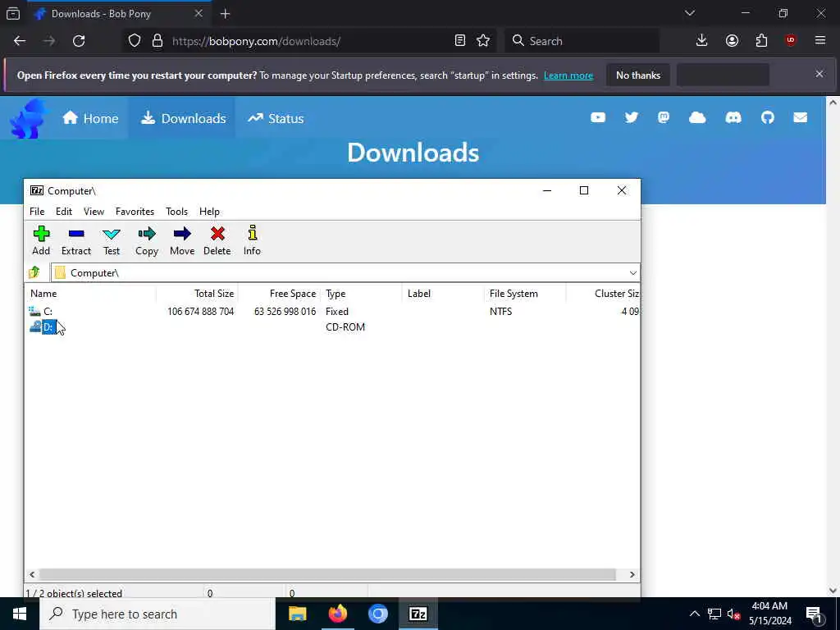Open Bob Pony GitHub icon link

pyautogui.click(x=768, y=117)
